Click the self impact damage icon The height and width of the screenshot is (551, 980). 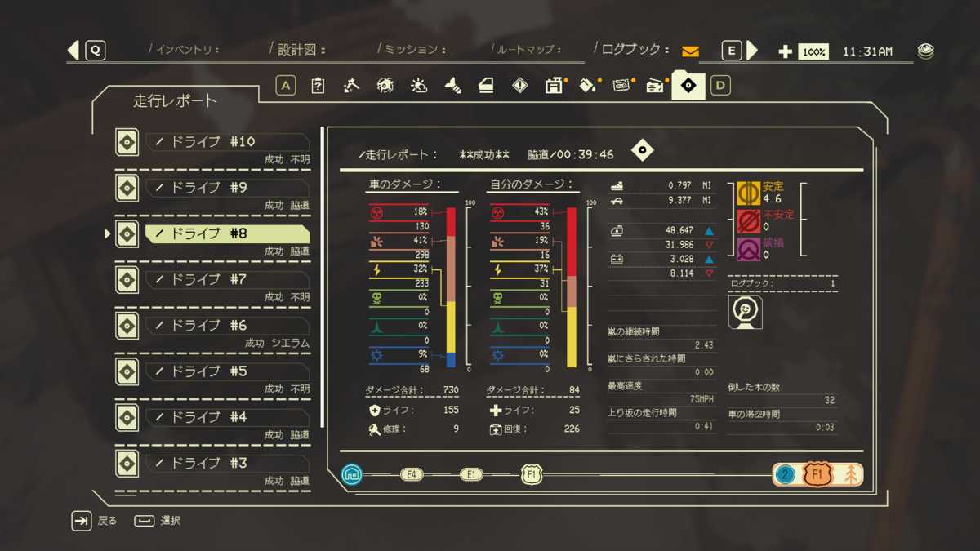pos(497,242)
